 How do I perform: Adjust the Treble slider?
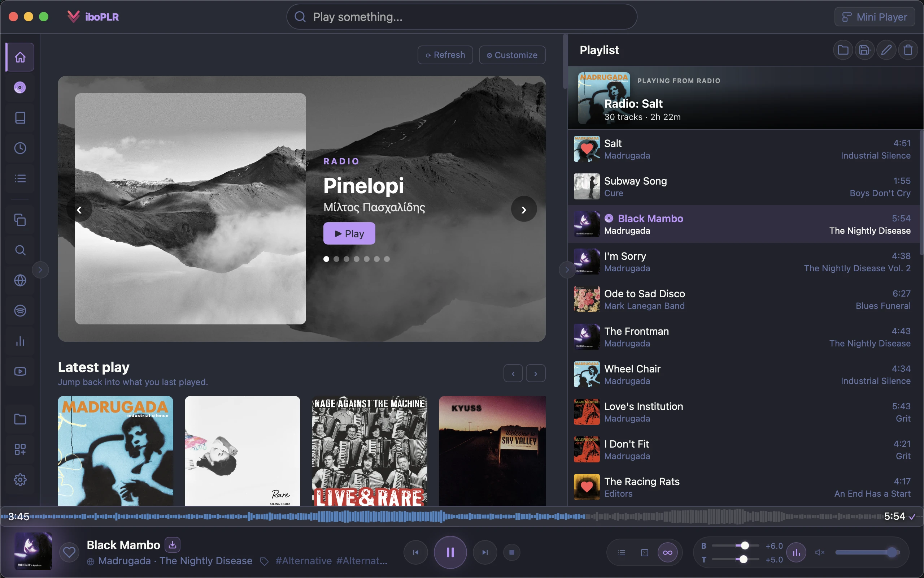pos(735,560)
